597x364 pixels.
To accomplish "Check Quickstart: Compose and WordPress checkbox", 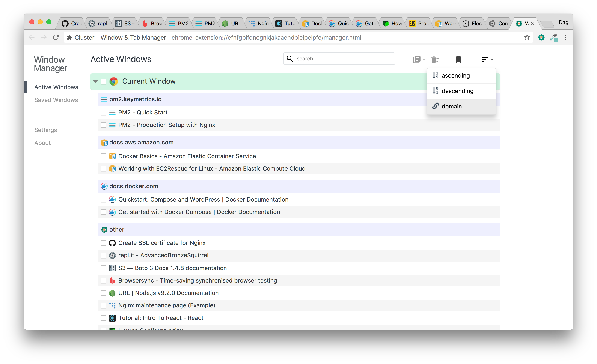I will [103, 200].
